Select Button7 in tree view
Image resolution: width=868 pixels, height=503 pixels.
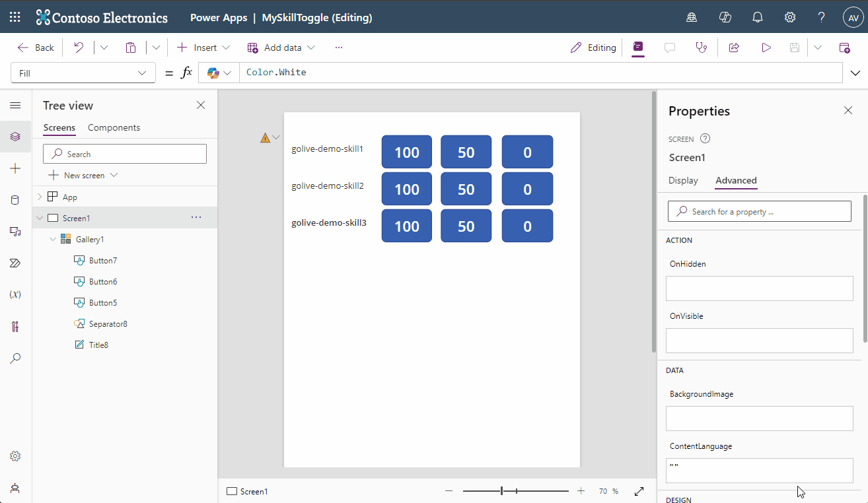(103, 260)
